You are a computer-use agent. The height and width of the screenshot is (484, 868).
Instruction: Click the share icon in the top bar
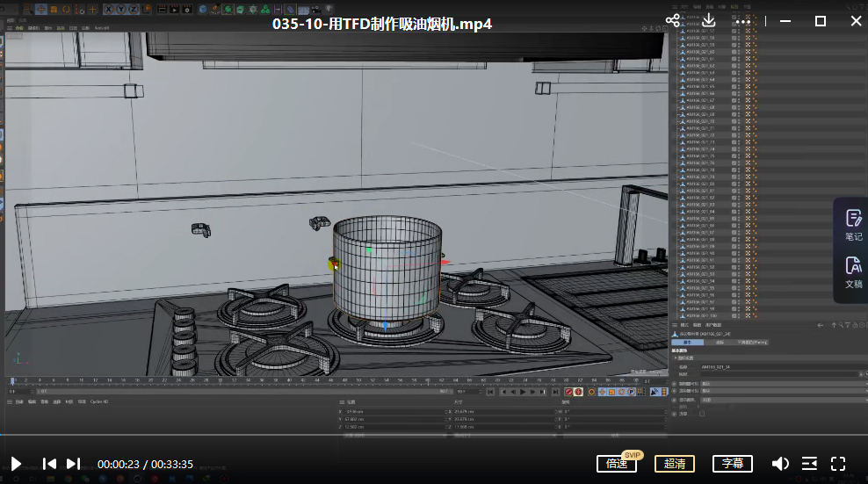(673, 21)
